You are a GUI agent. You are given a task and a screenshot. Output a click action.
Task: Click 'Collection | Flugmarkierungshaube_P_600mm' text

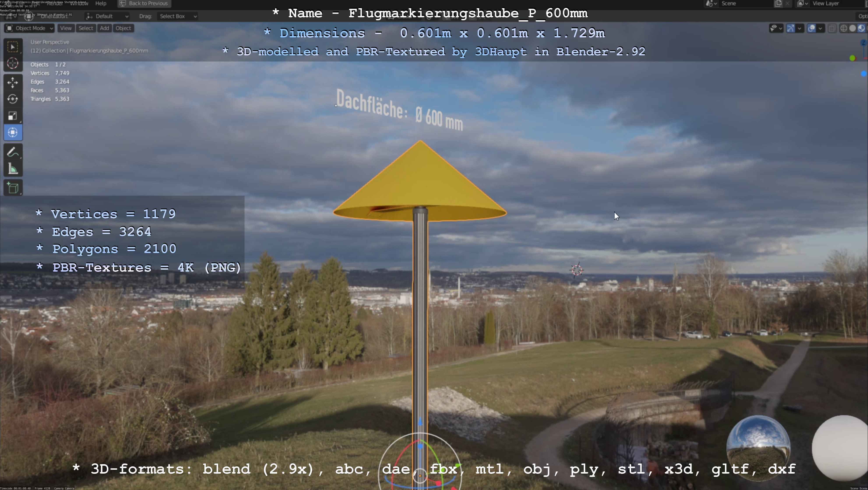click(95, 51)
